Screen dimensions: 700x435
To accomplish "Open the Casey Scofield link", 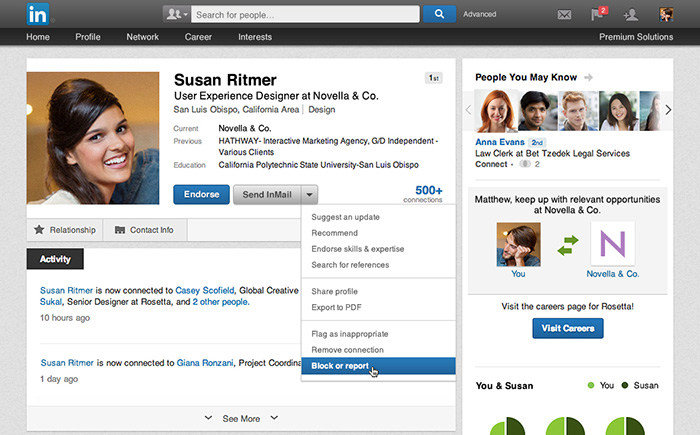I will [204, 290].
